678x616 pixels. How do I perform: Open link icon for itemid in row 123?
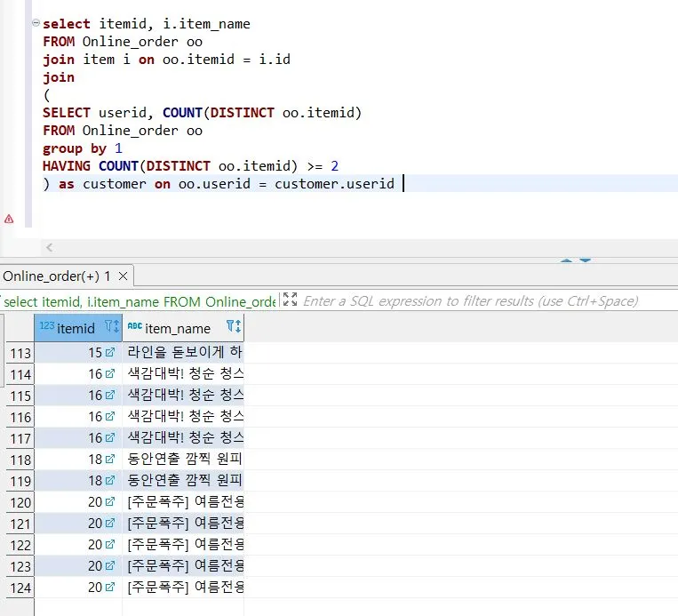(110, 566)
